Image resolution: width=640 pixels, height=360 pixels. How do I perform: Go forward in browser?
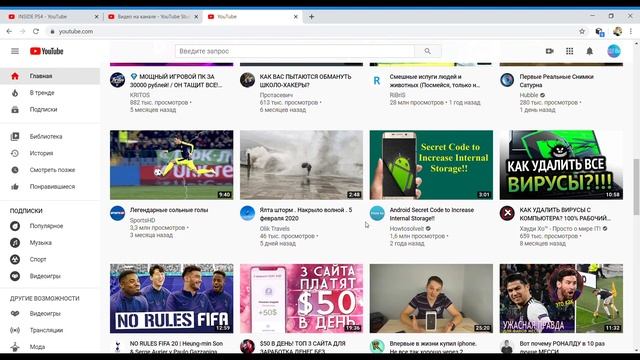pos(22,31)
